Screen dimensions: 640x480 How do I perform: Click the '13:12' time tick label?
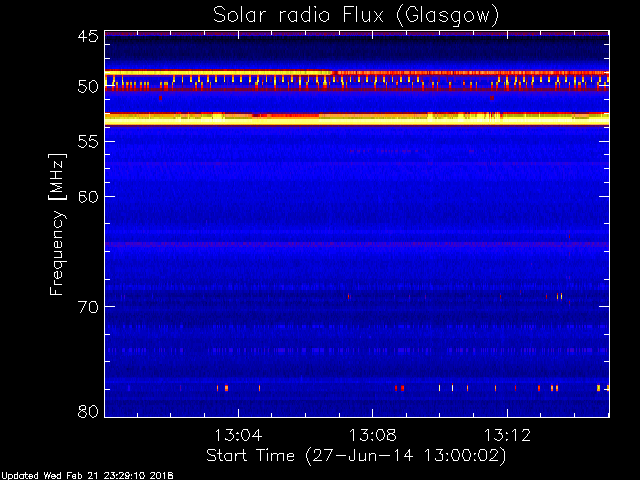pyautogui.click(x=507, y=436)
